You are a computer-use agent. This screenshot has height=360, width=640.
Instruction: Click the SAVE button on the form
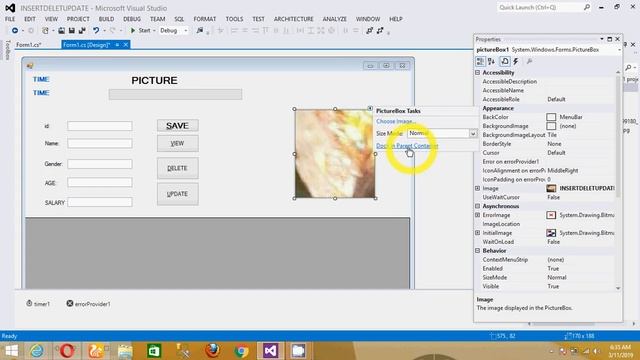178,126
